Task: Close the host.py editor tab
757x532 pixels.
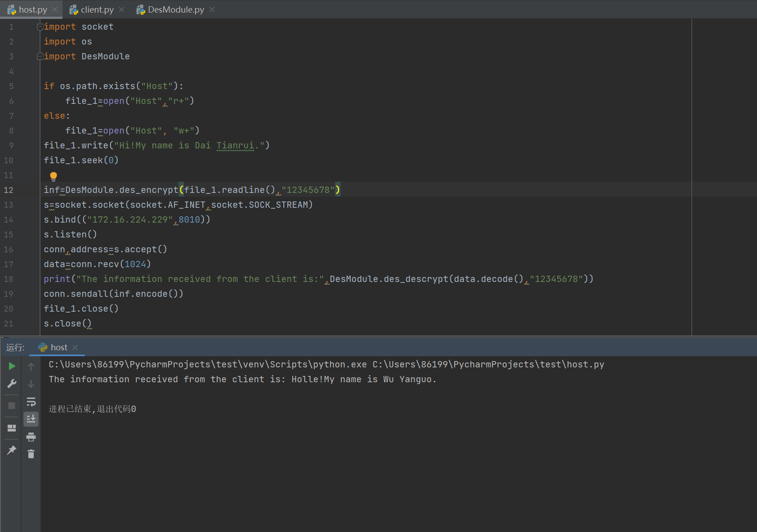Action: pos(55,9)
